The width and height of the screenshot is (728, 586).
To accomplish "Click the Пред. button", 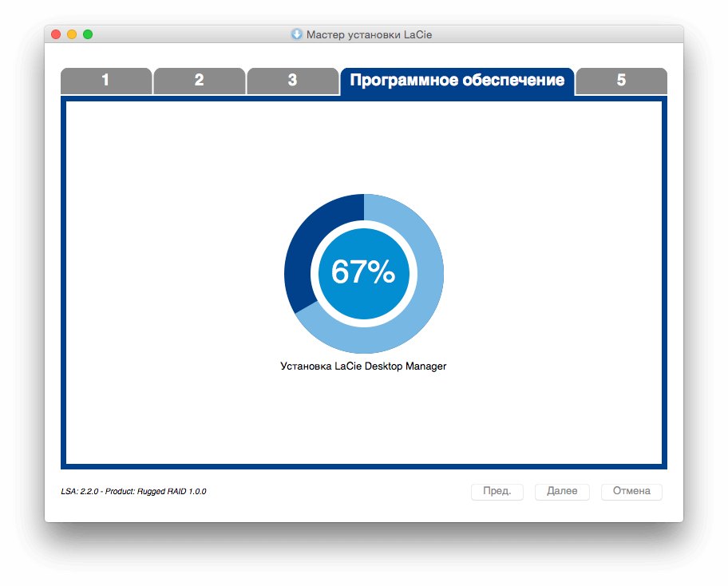I will point(497,491).
